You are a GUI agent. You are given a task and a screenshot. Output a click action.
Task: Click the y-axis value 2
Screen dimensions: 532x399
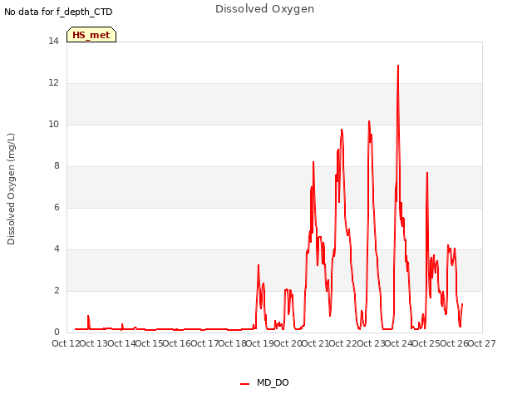(x=57, y=290)
